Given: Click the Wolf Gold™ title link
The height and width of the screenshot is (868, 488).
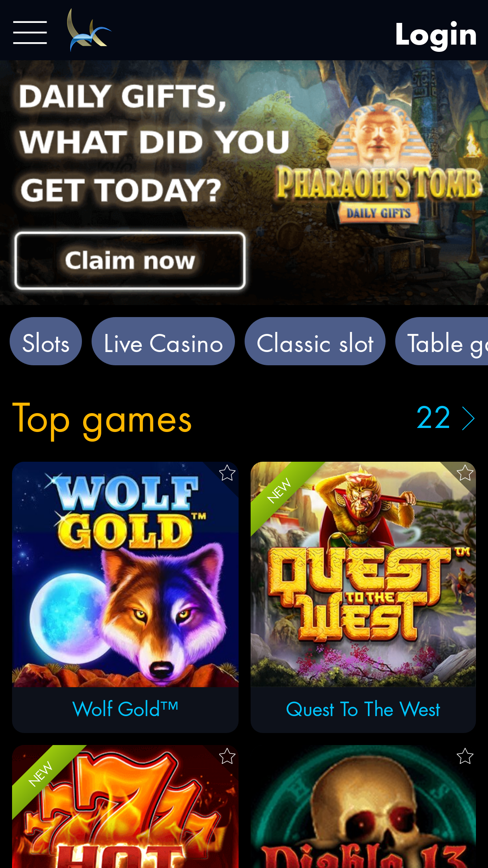Looking at the screenshot, I should coord(125,709).
